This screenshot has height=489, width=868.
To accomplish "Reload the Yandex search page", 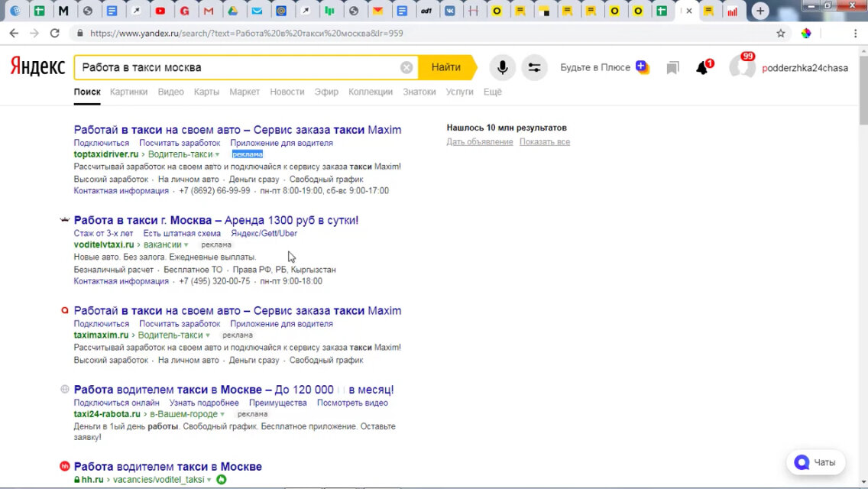I will click(55, 33).
